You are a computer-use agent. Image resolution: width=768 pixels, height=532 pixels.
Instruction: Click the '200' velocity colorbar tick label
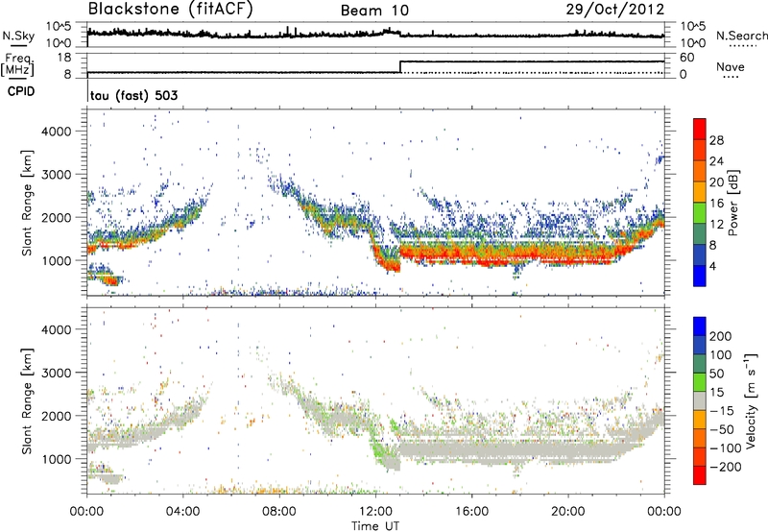(x=721, y=336)
